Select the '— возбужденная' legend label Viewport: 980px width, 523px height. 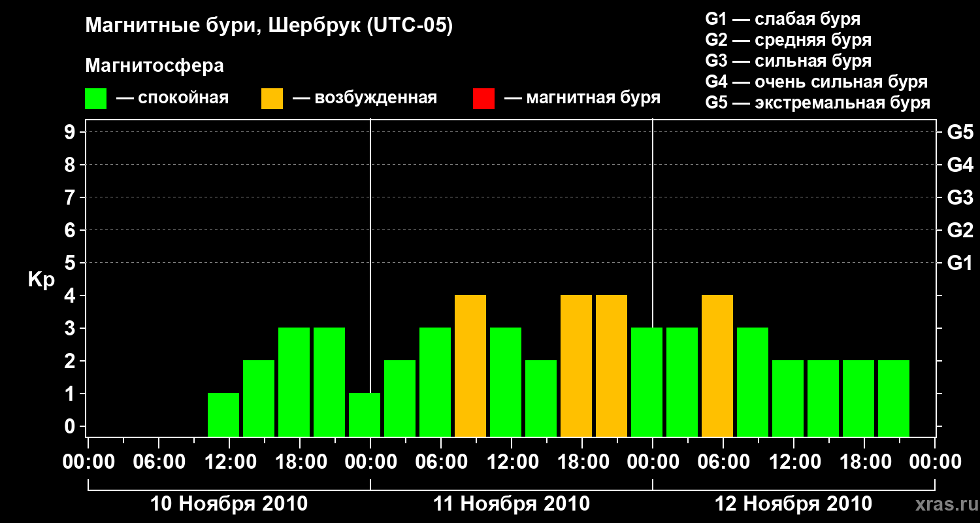click(365, 98)
